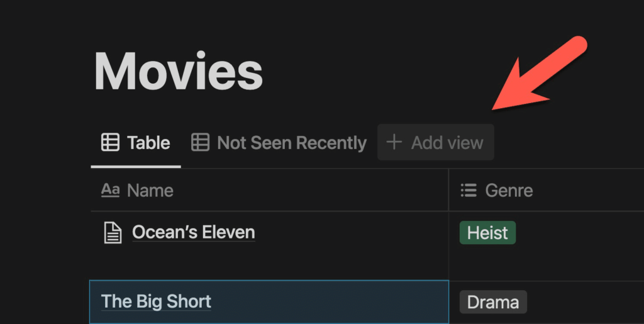
Task: Click the multi-select list icon beside Genre
Action: (469, 190)
